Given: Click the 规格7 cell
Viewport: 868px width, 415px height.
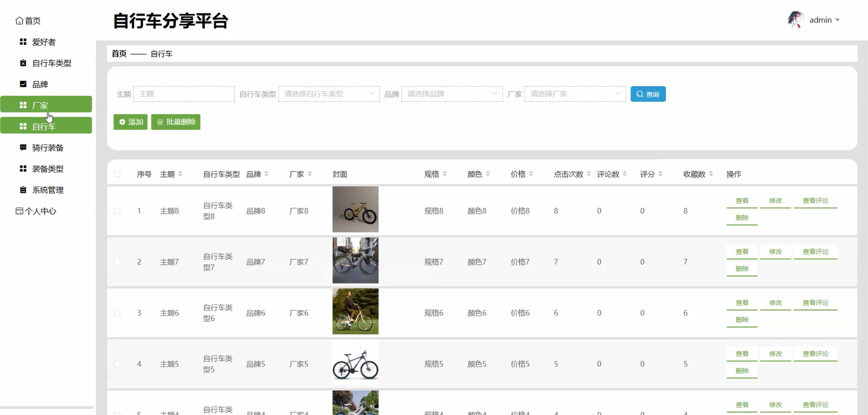Looking at the screenshot, I should pyautogui.click(x=434, y=262).
